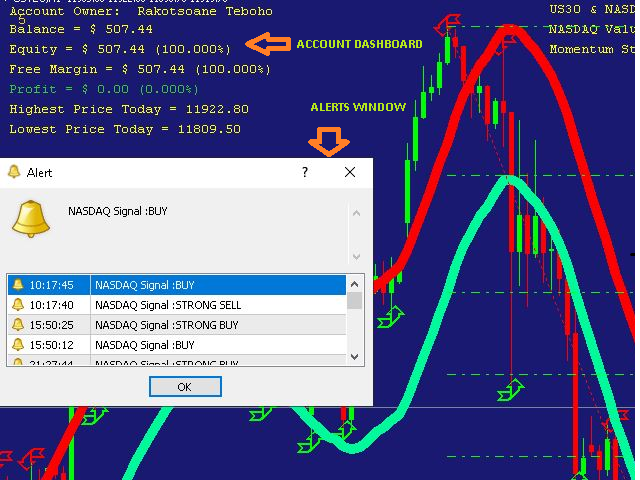Viewport: 640px width, 480px height.
Task: Click the alert list scrollbar thumb
Action: pos(354,301)
